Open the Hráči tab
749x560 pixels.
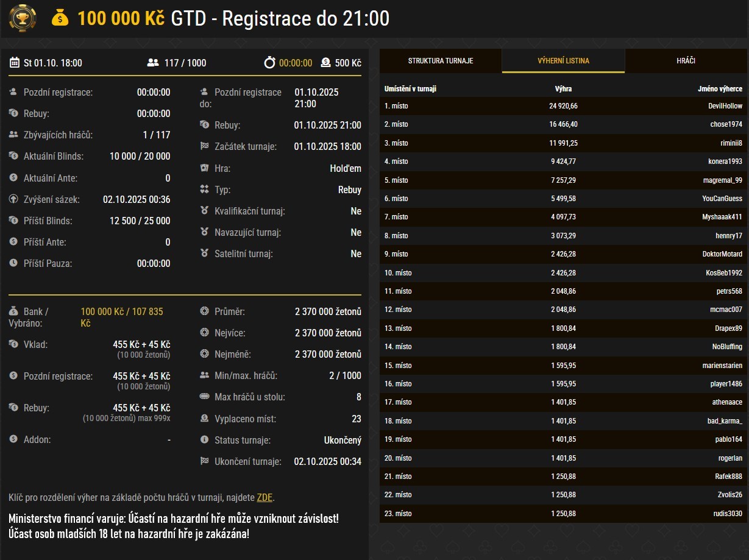pyautogui.click(x=686, y=61)
